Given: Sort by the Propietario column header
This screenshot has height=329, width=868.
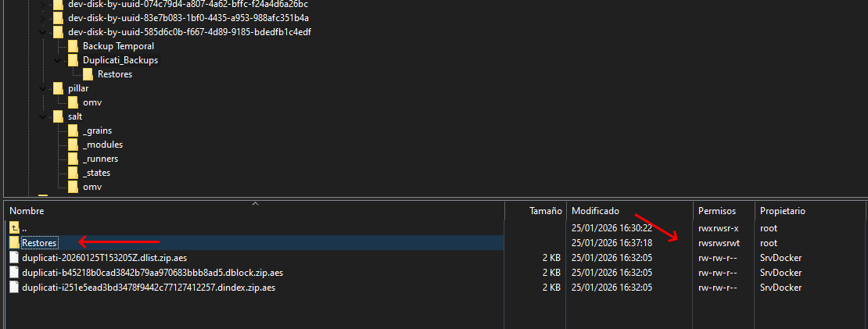Looking at the screenshot, I should click(782, 211).
